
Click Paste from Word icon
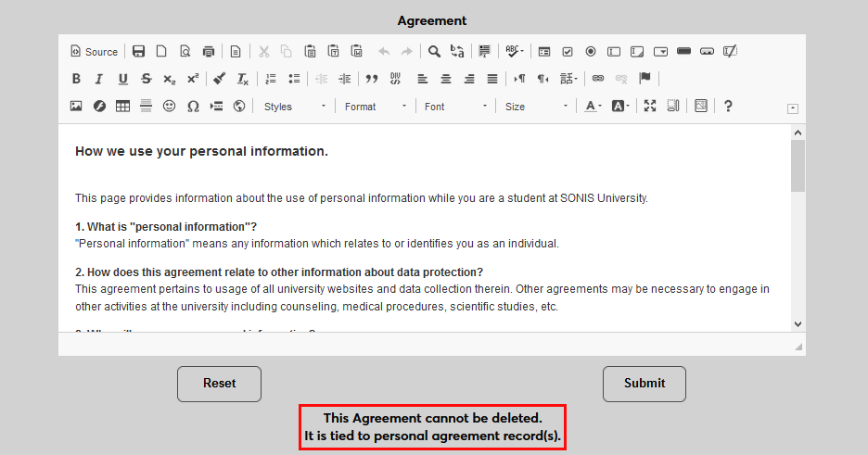[356, 51]
